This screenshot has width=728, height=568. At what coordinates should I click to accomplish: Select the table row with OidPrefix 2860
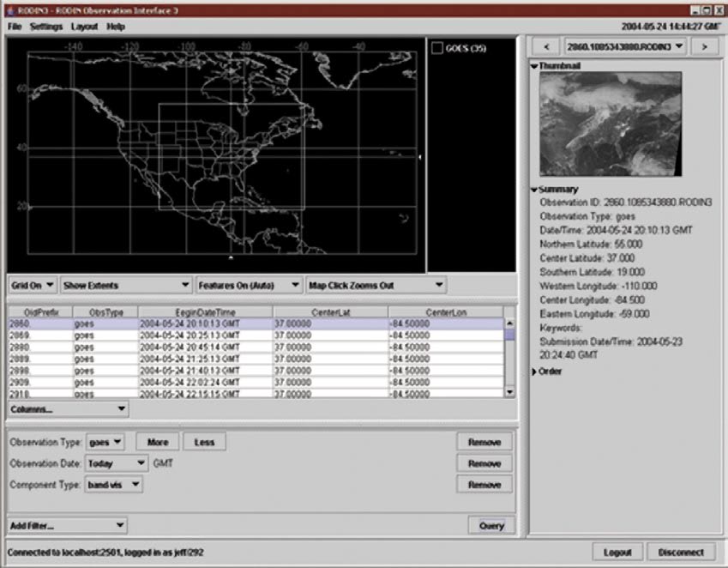(256, 323)
